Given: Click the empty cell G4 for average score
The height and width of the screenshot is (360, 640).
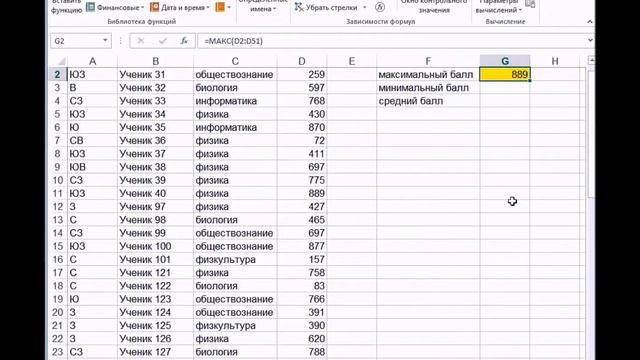Looking at the screenshot, I should [x=505, y=101].
